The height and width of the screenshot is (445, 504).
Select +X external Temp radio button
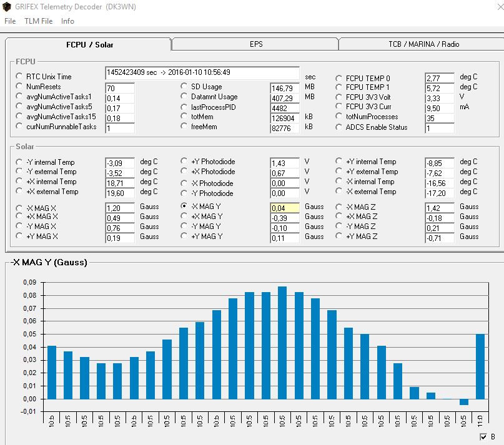[19, 191]
